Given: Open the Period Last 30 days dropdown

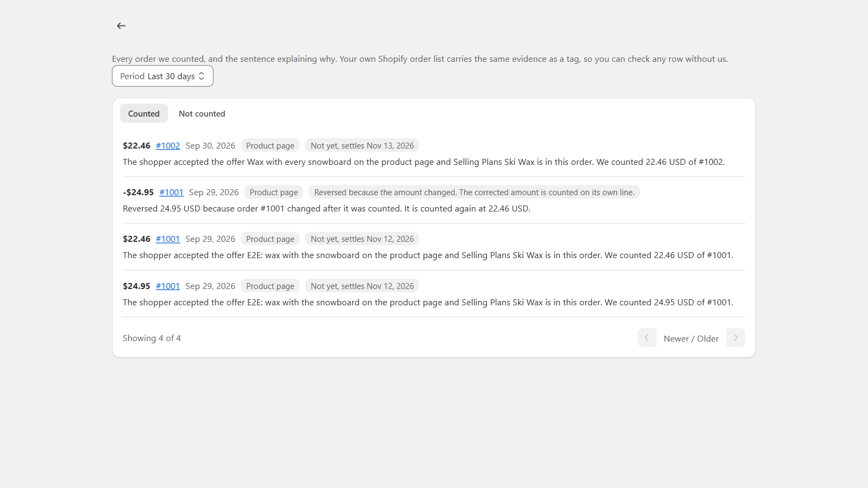Looking at the screenshot, I should click(163, 76).
